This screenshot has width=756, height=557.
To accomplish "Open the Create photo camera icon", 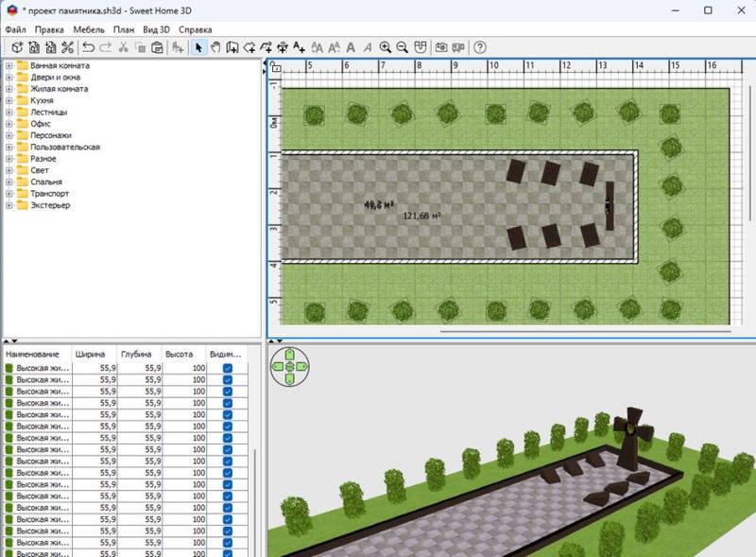I will click(440, 47).
